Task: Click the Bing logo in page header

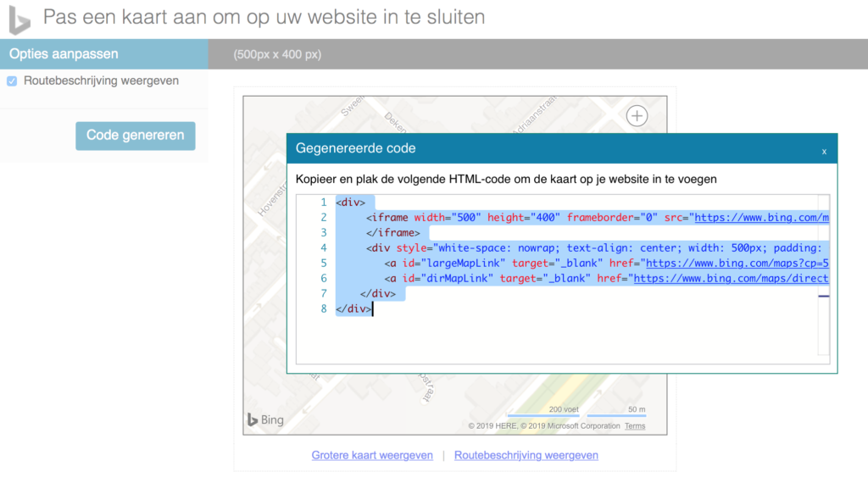Action: coord(20,20)
